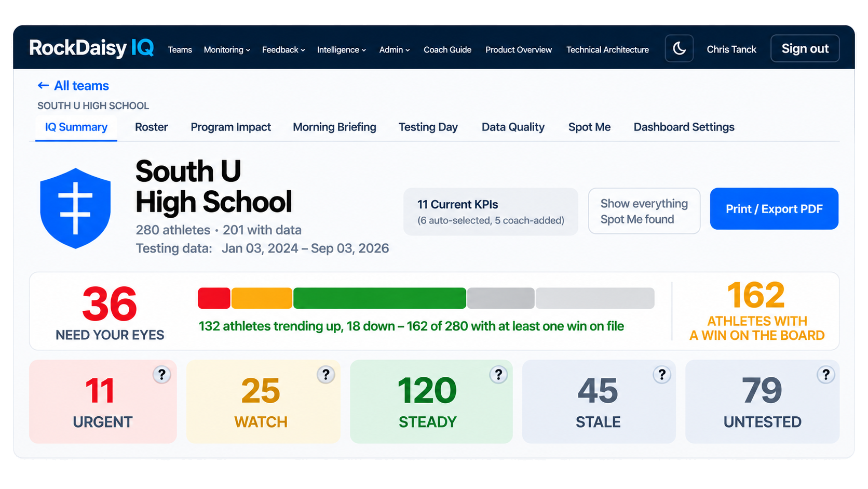868x489 pixels.
Task: Go back to All teams
Action: point(73,86)
